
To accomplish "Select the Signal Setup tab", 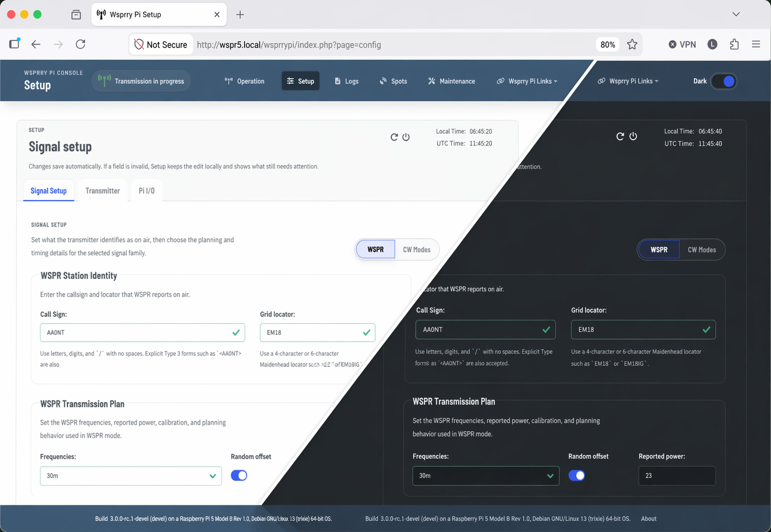I will click(49, 190).
